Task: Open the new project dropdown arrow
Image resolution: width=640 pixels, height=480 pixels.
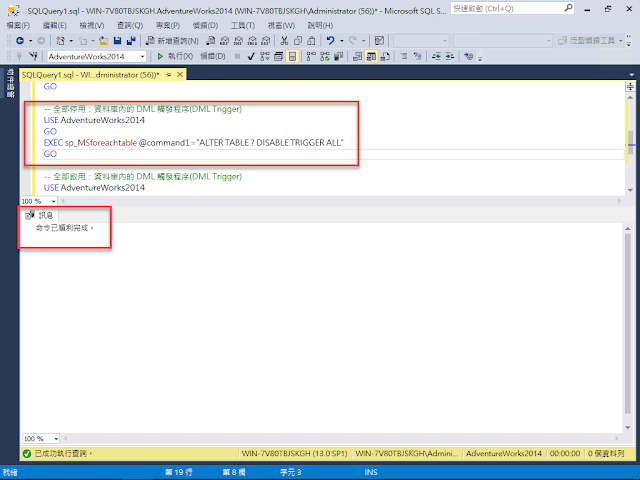Action: 71,40
